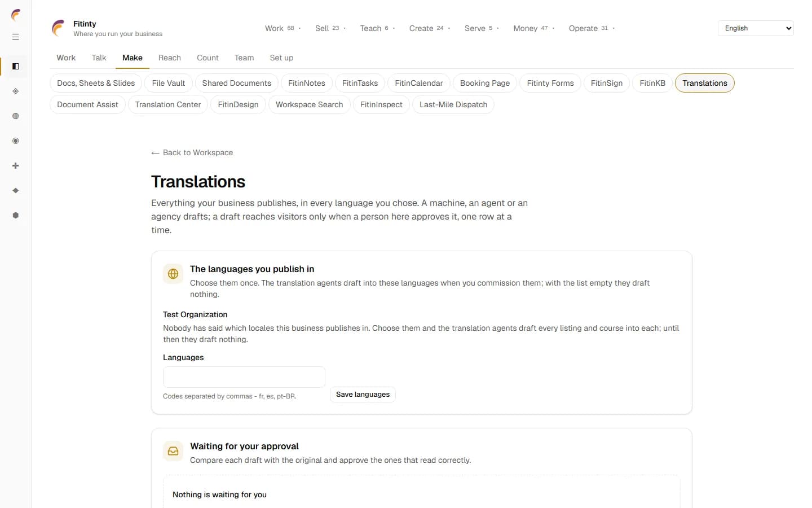The image size is (812, 508).
Task: Open the FitinSign pill
Action: pos(607,83)
